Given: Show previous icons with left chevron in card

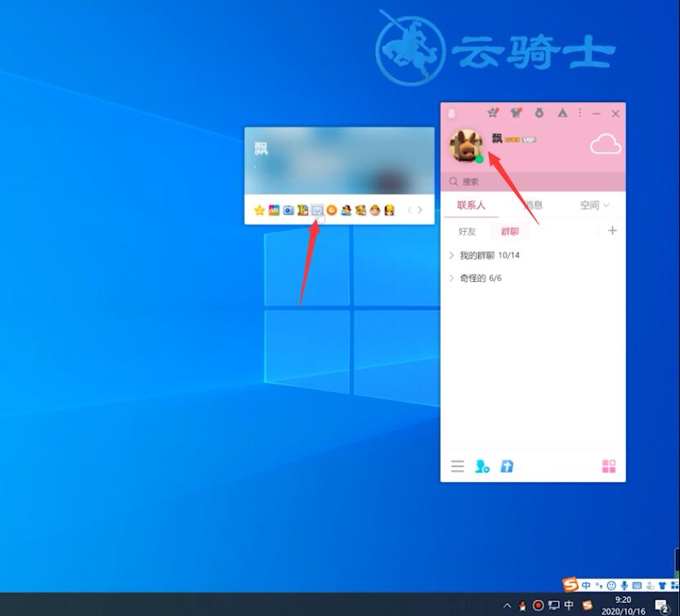Looking at the screenshot, I should (x=409, y=210).
